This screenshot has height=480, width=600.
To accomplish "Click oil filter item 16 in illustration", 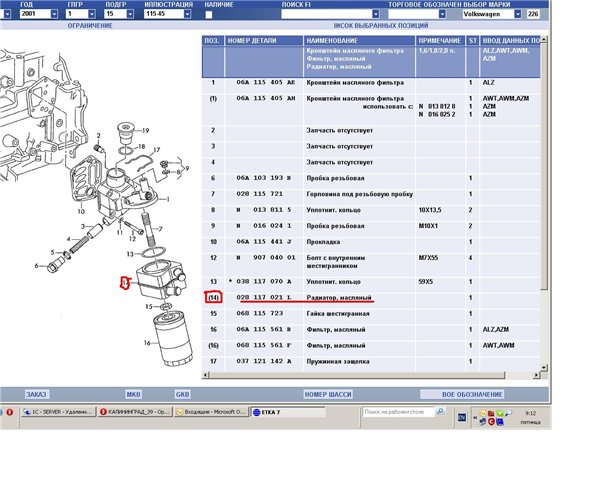I will pyautogui.click(x=173, y=338).
